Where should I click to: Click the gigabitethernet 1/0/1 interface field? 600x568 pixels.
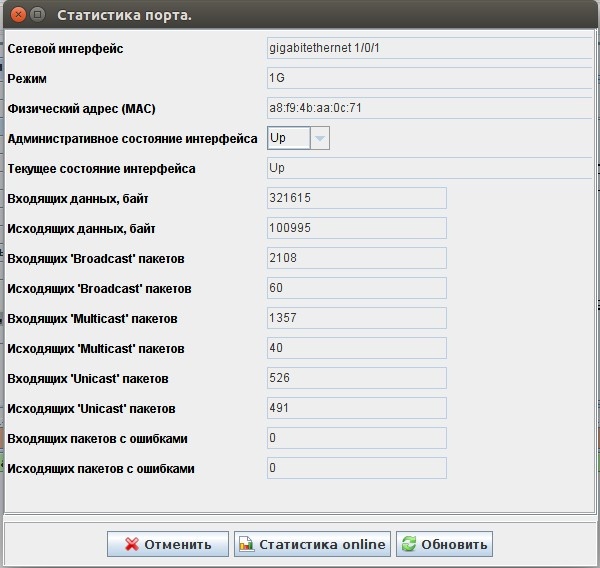[429, 48]
